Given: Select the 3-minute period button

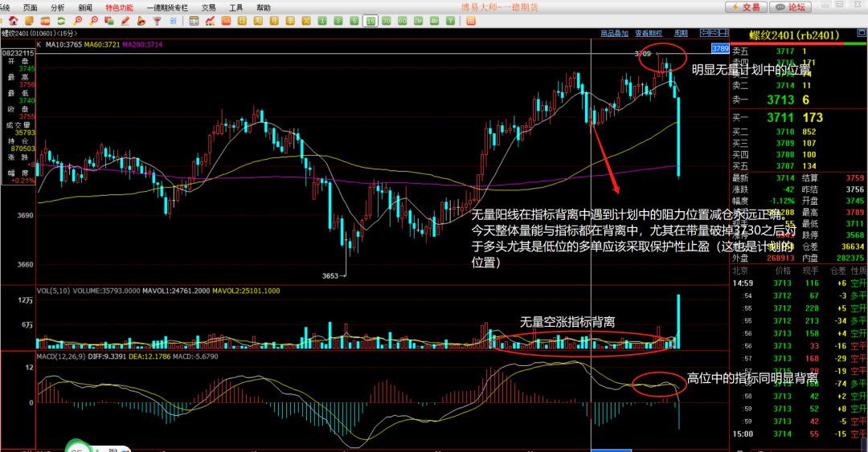Looking at the screenshot, I should pyautogui.click(x=338, y=21).
